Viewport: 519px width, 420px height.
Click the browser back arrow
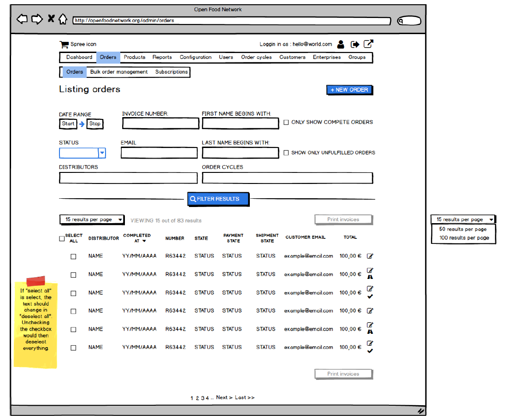[22, 19]
